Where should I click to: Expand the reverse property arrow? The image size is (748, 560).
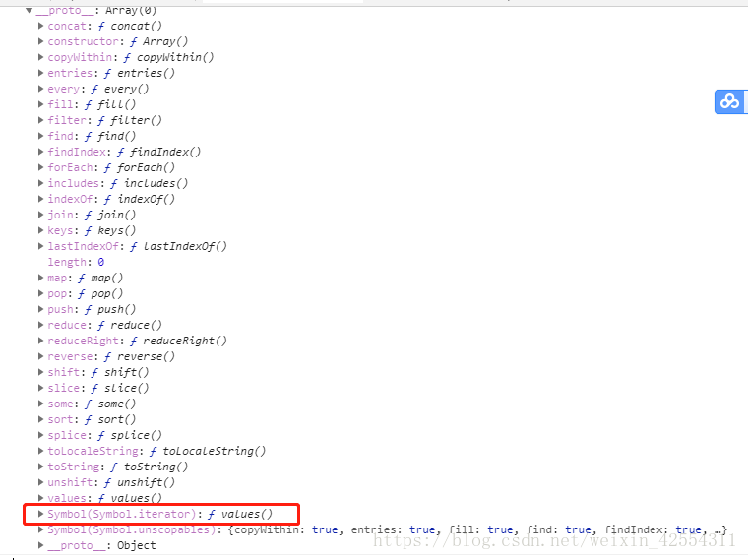(41, 356)
